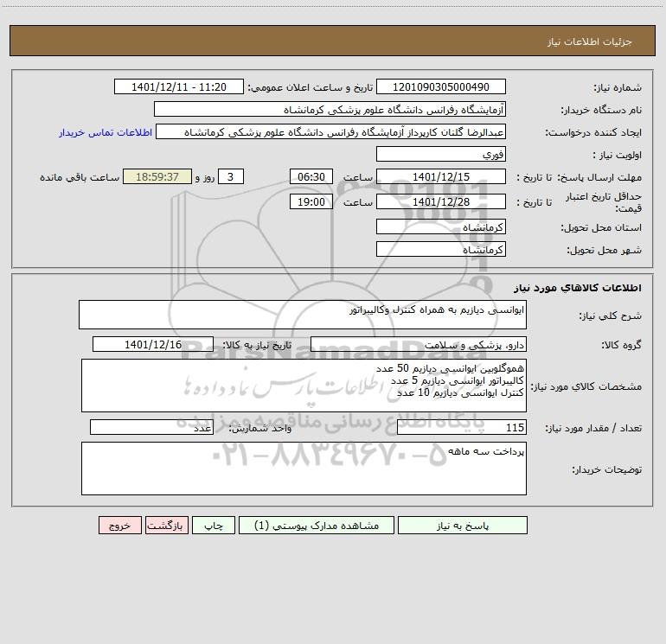This screenshot has height=644, width=666.
Task: Click buyer notes area پرداخت سه ماهه
Action: click(x=304, y=469)
